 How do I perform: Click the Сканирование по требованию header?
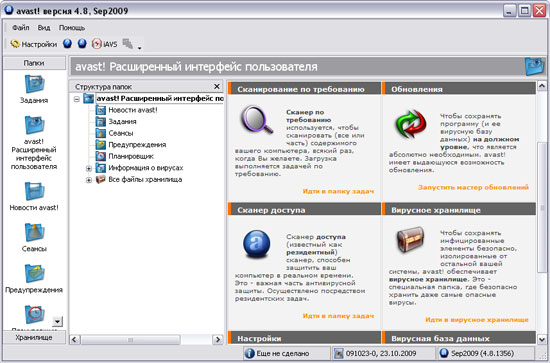click(x=304, y=88)
